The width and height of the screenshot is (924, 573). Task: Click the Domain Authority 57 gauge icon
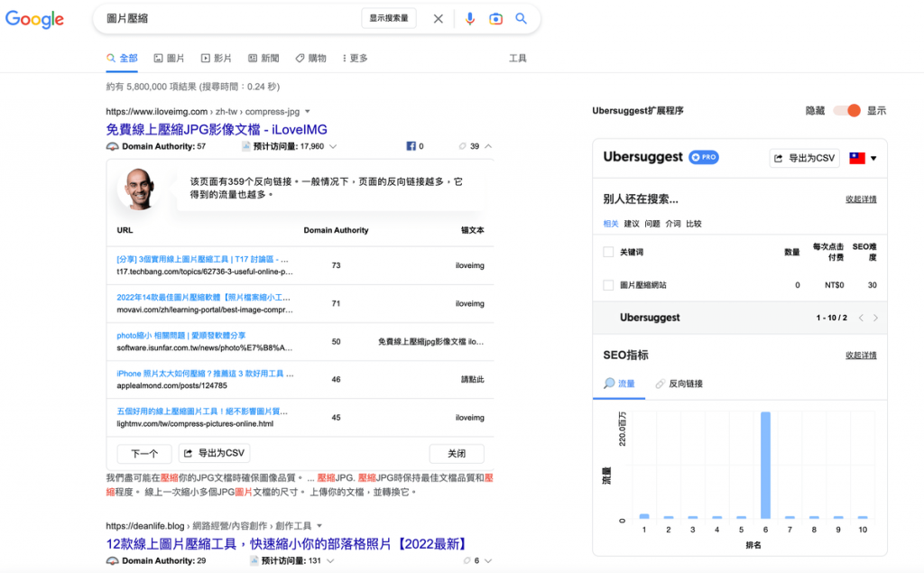point(112,146)
